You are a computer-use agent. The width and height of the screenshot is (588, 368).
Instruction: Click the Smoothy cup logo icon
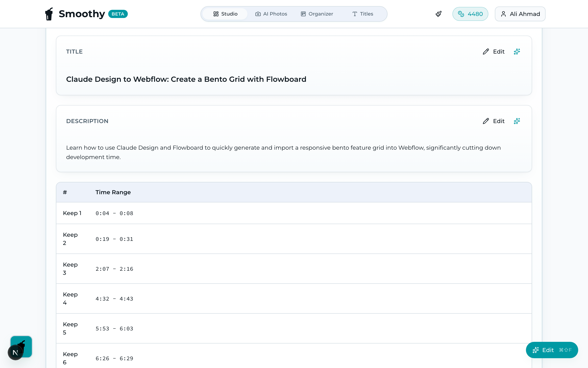click(49, 14)
